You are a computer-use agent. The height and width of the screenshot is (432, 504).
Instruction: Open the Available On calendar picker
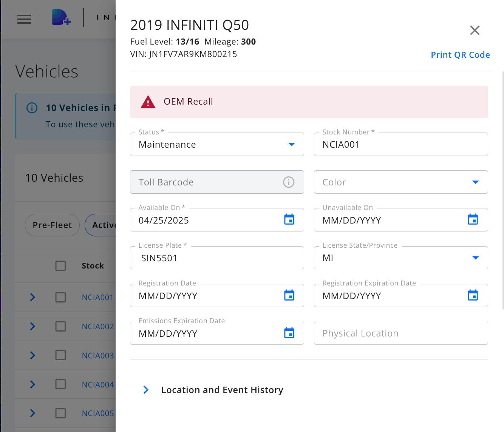pos(289,219)
